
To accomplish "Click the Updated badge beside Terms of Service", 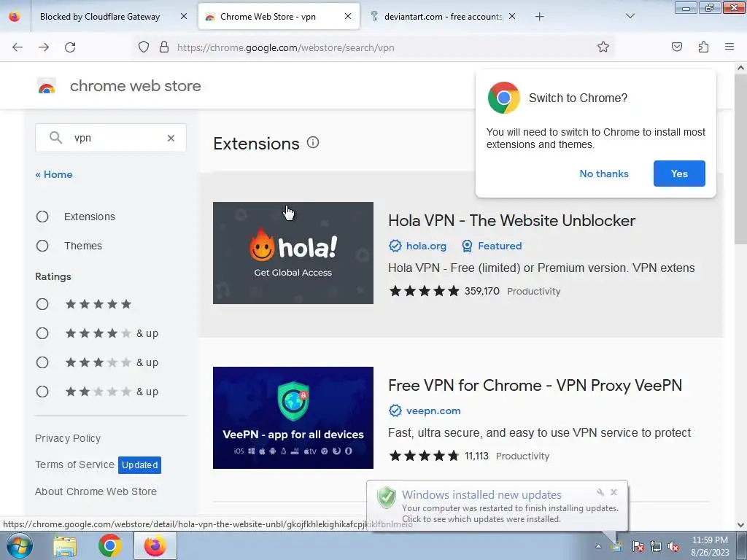I will pyautogui.click(x=139, y=465).
